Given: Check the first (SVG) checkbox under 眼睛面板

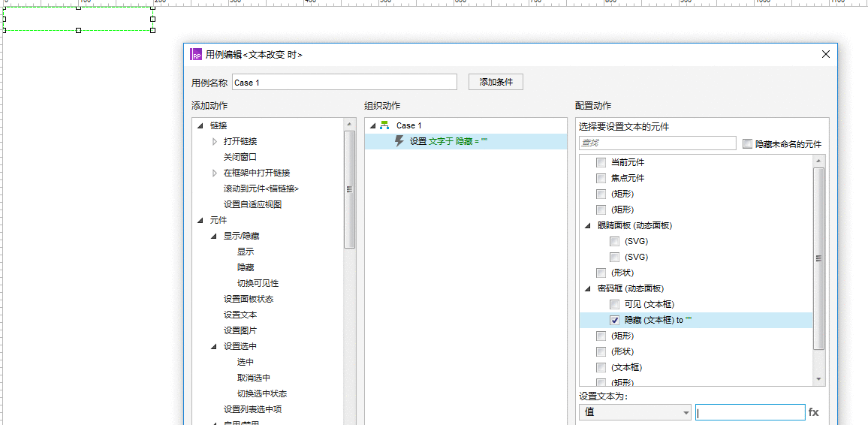Looking at the screenshot, I should pos(614,241).
